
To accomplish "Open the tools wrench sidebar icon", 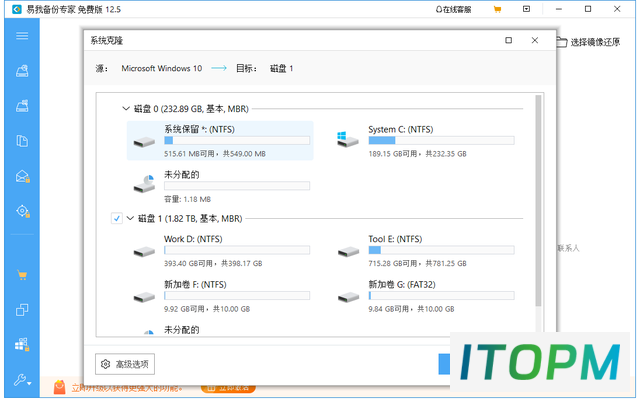I will 22,380.
